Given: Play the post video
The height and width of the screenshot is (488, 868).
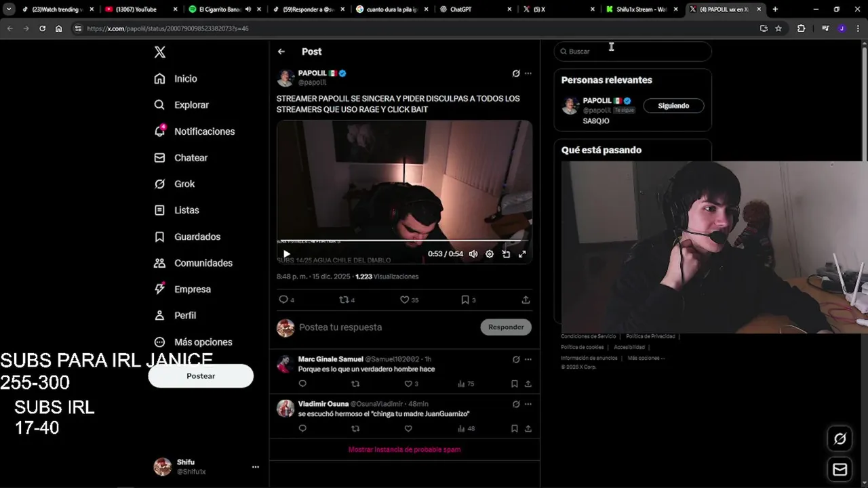Looking at the screenshot, I should tap(286, 254).
